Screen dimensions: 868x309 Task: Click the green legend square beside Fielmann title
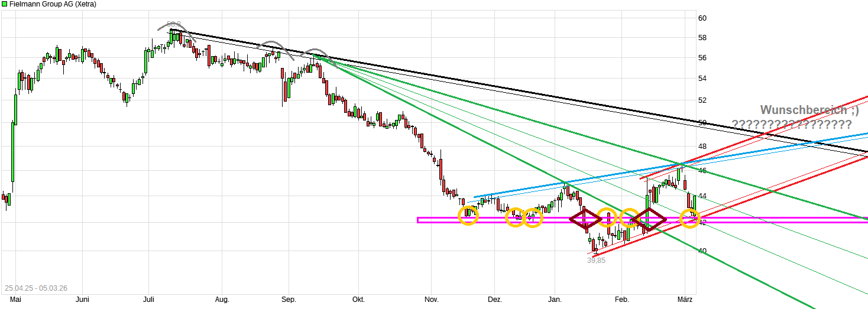(4, 4)
